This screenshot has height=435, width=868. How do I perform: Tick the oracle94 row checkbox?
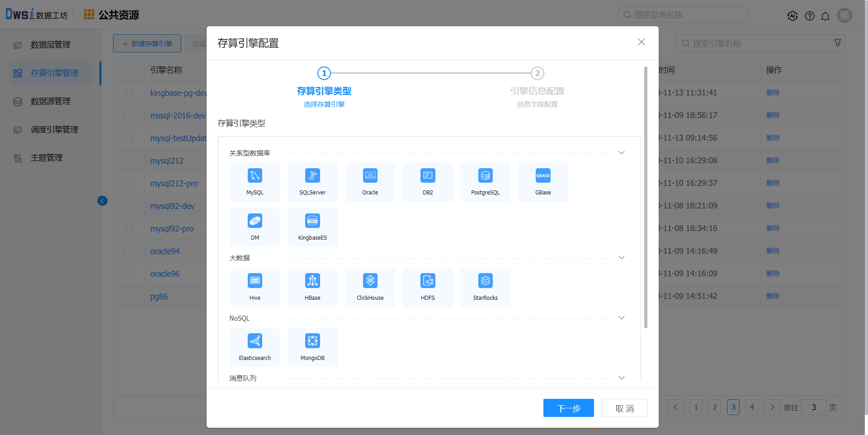tap(129, 251)
